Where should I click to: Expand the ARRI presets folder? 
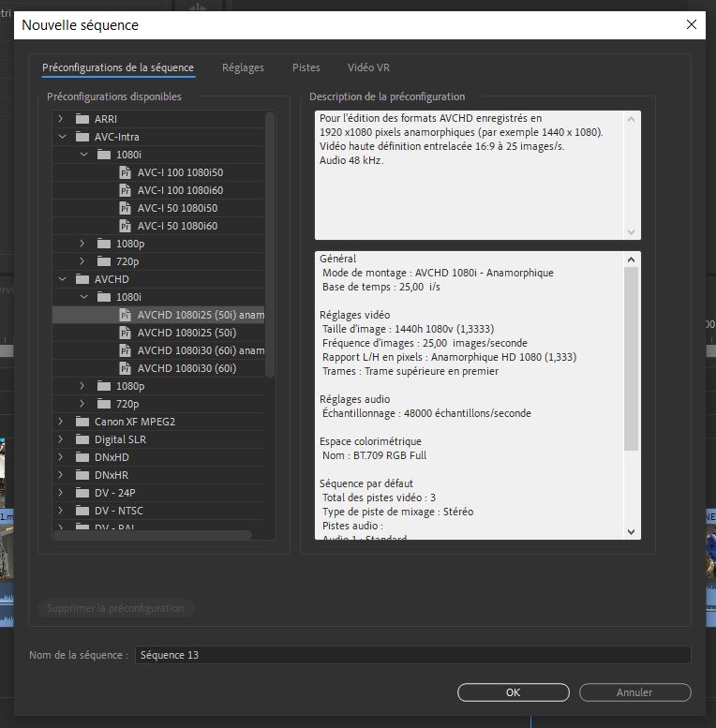[61, 119]
